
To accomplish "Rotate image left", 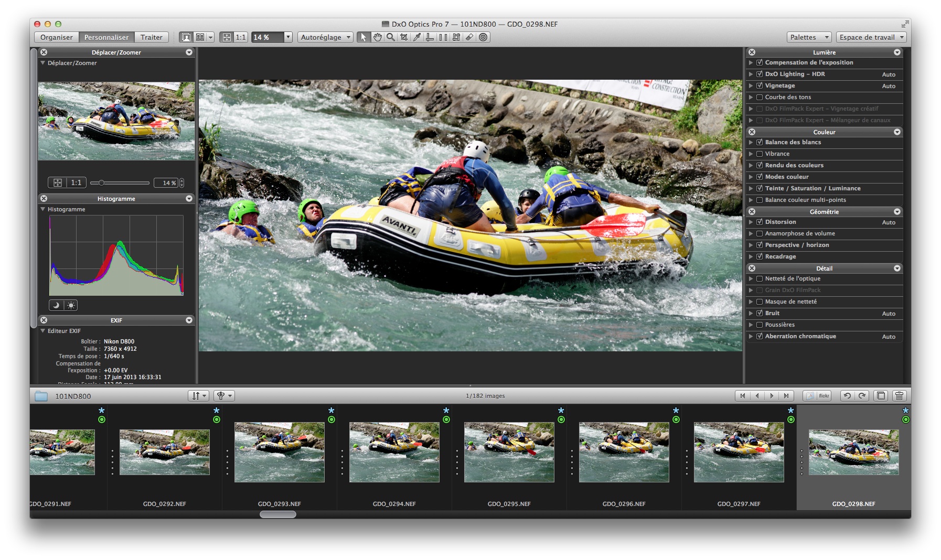I will 847,396.
